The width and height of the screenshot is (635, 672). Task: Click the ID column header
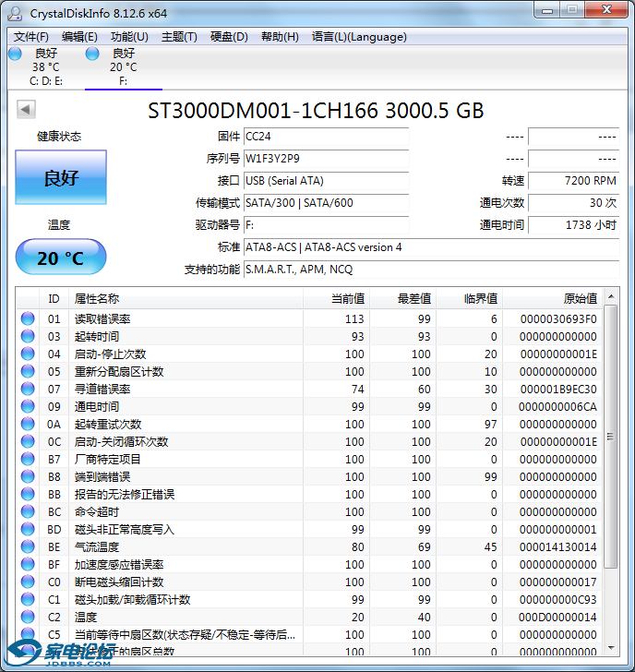[x=54, y=299]
